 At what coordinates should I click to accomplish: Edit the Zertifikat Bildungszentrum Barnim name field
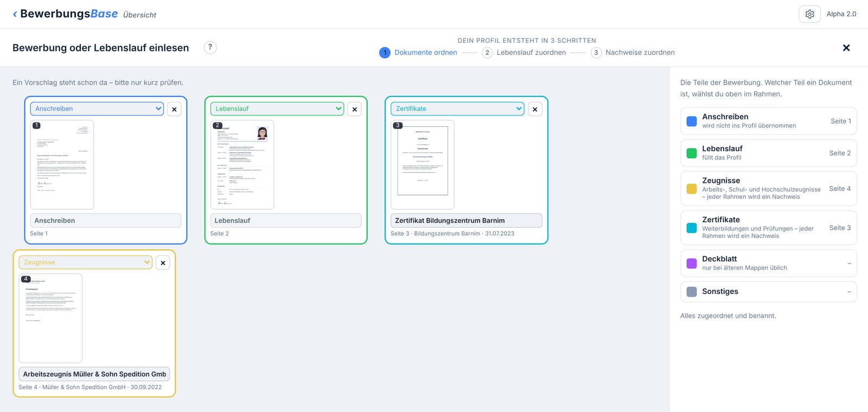(466, 221)
